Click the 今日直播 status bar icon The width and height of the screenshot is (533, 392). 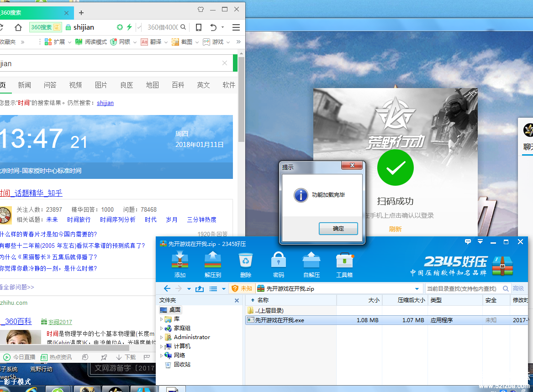pyautogui.click(x=7, y=357)
